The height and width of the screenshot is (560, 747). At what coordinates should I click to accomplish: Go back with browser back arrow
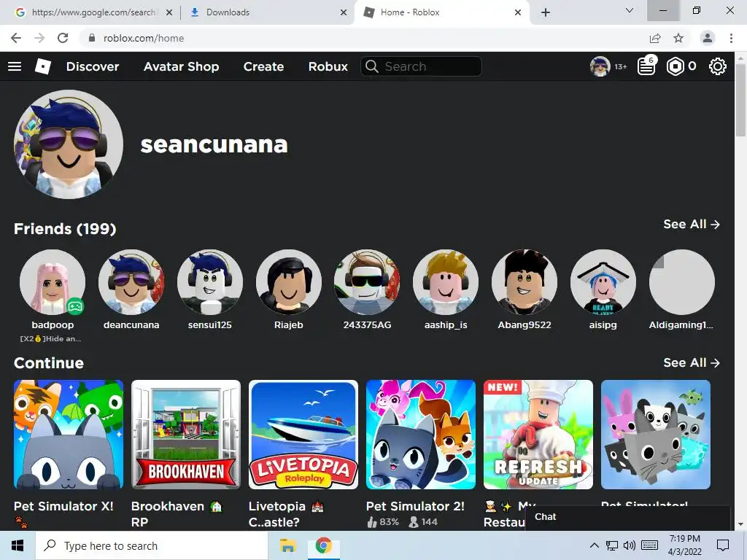click(x=16, y=38)
